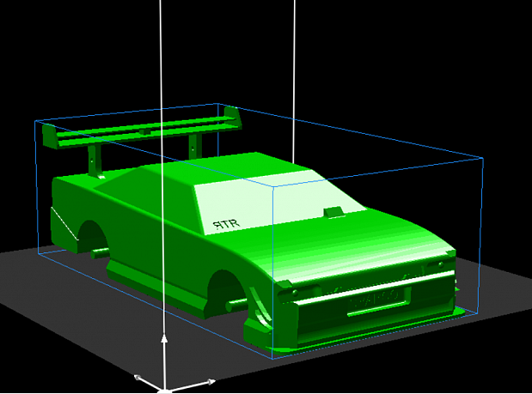Click the right-pointing axis arrow at origin

coord(211,382)
